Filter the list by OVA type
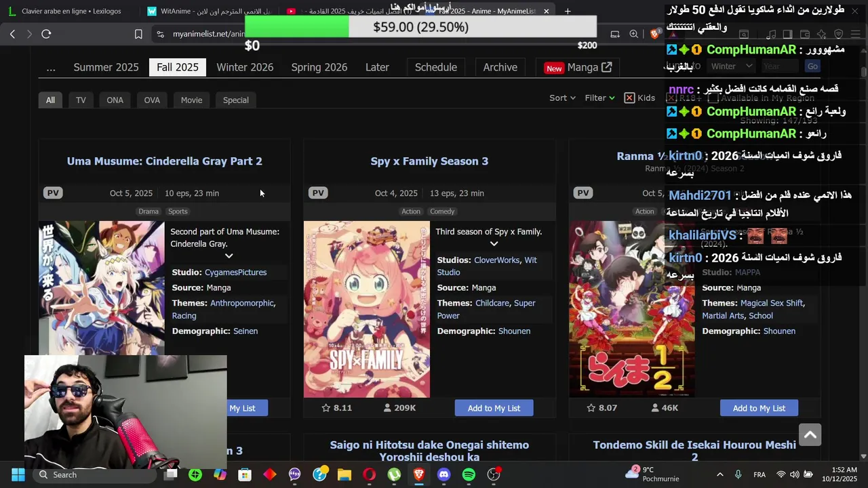 (152, 100)
